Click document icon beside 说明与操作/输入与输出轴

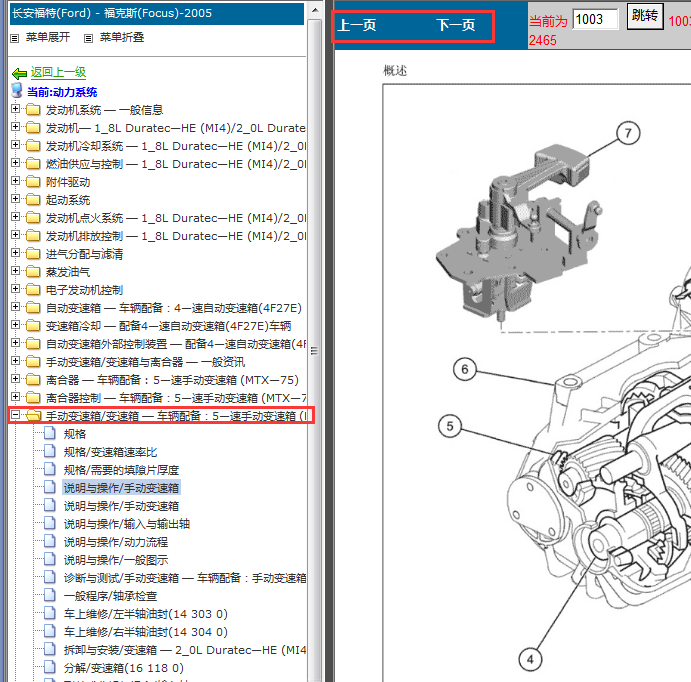(x=50, y=523)
